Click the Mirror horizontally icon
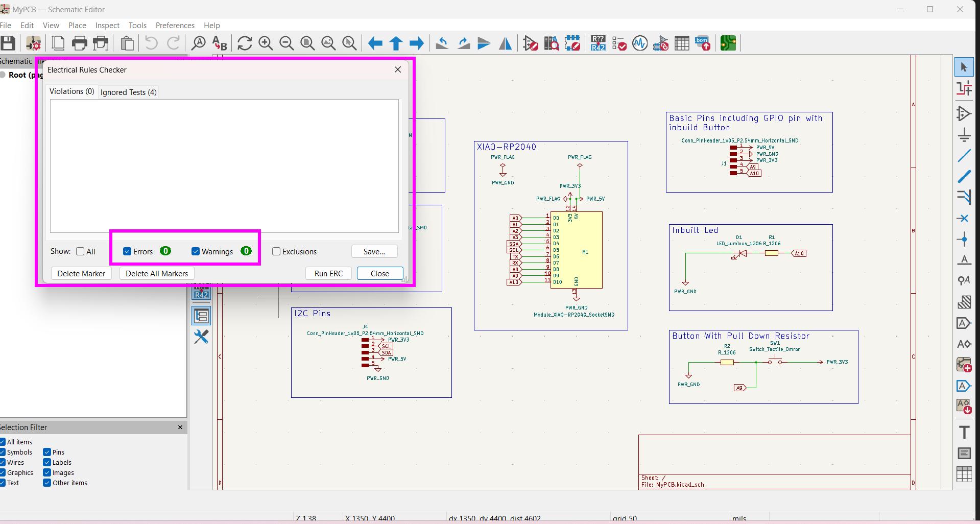Viewport: 980px width, 524px height. click(x=505, y=43)
